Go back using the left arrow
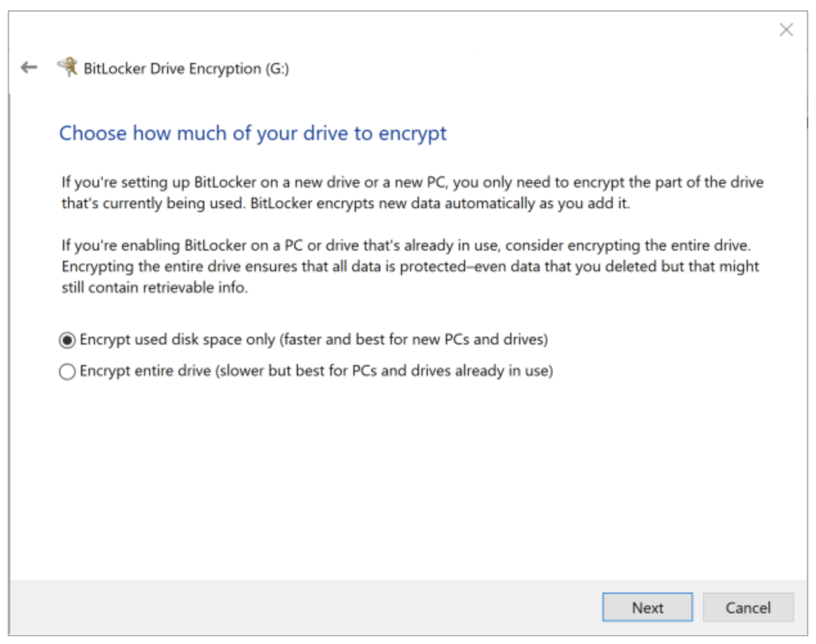816x644 pixels. 29,67
